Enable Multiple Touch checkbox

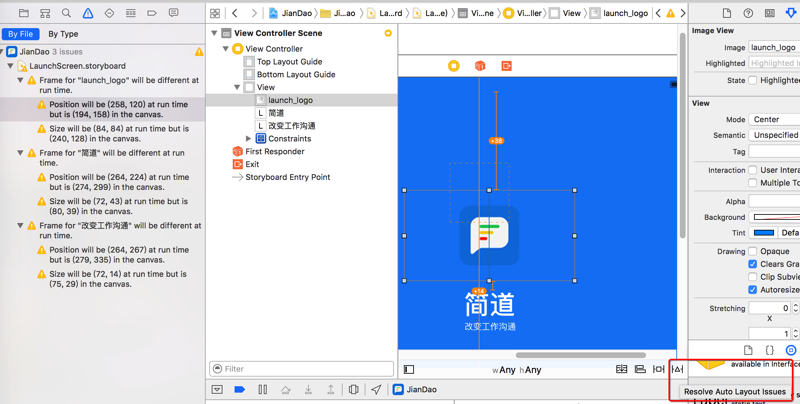[753, 183]
